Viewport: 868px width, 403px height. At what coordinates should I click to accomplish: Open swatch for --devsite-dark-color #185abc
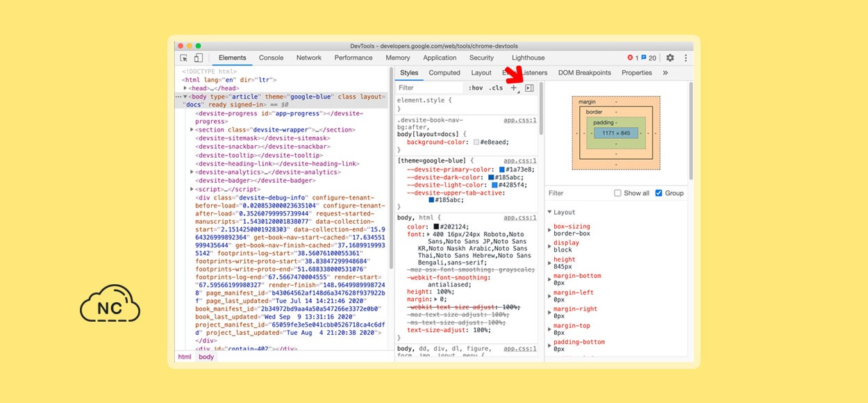pyautogui.click(x=491, y=177)
